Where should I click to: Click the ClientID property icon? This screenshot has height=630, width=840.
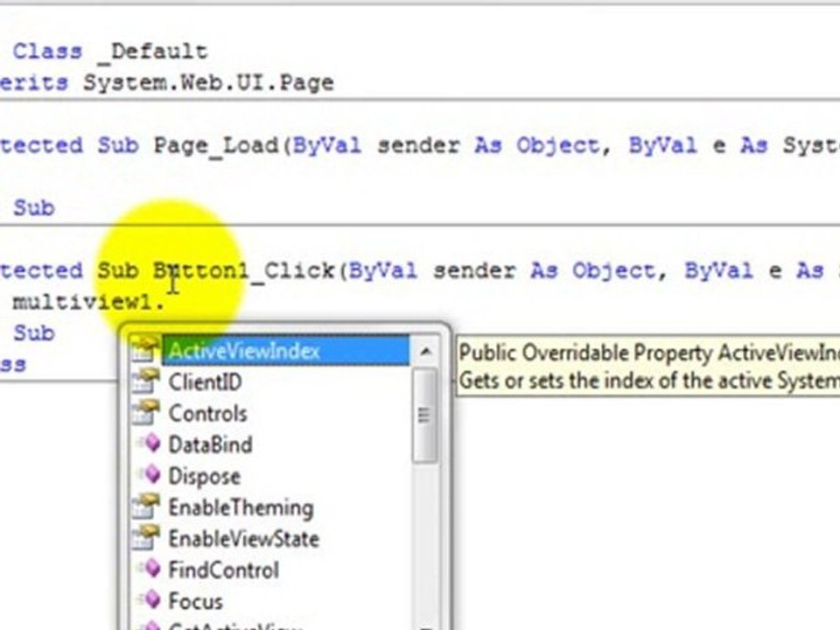pos(145,381)
